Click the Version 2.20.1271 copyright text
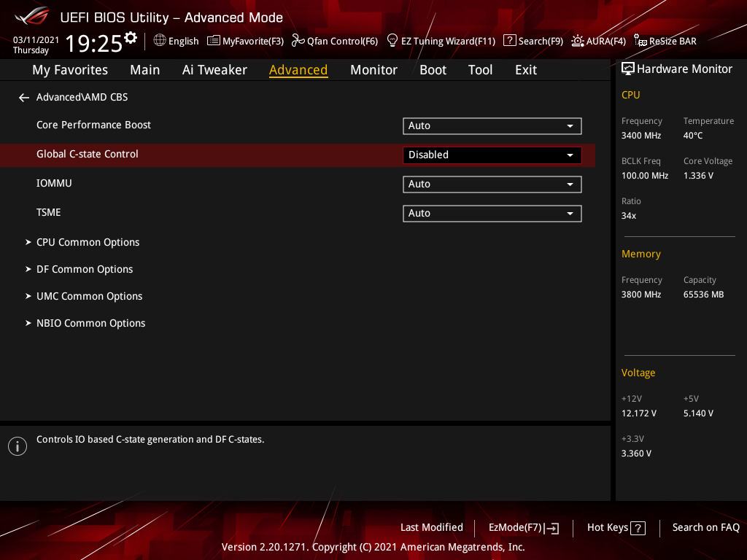Screen dimensions: 747x560 (373, 547)
